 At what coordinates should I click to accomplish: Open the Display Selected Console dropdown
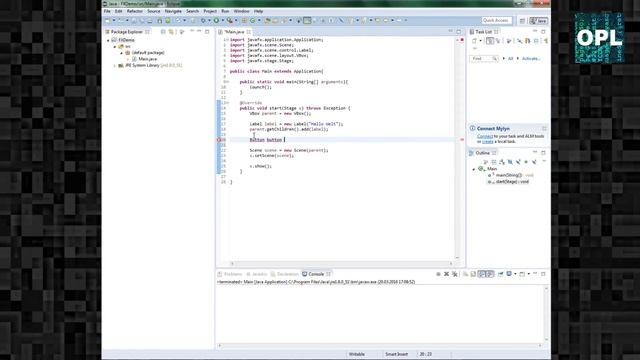pos(515,274)
